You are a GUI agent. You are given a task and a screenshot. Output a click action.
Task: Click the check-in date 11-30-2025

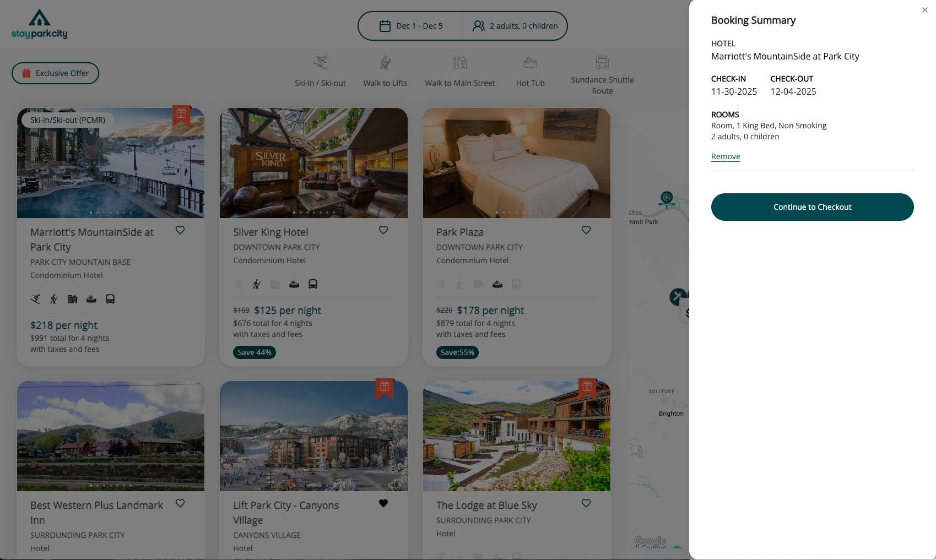(x=734, y=91)
